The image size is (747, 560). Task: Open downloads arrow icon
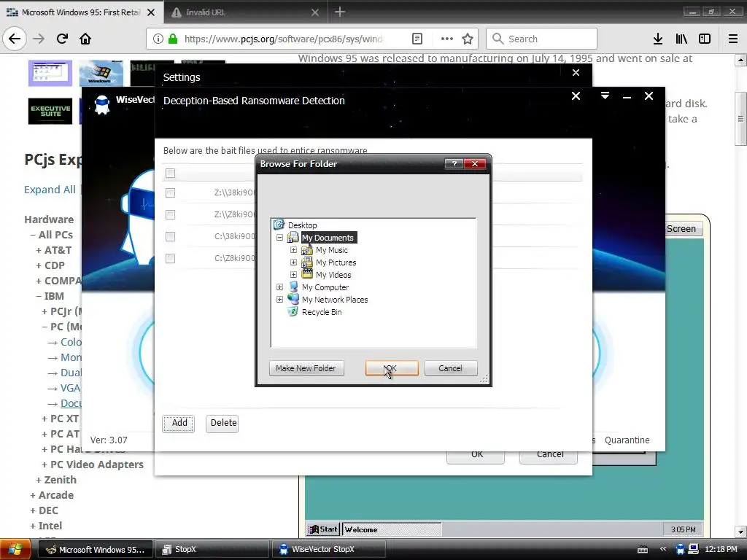click(658, 39)
